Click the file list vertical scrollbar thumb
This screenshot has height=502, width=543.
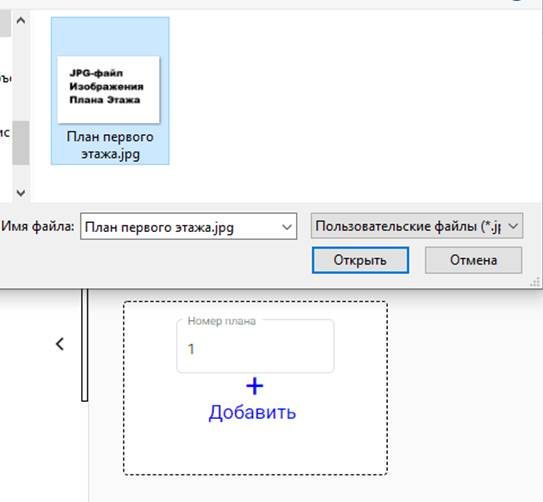click(21, 143)
